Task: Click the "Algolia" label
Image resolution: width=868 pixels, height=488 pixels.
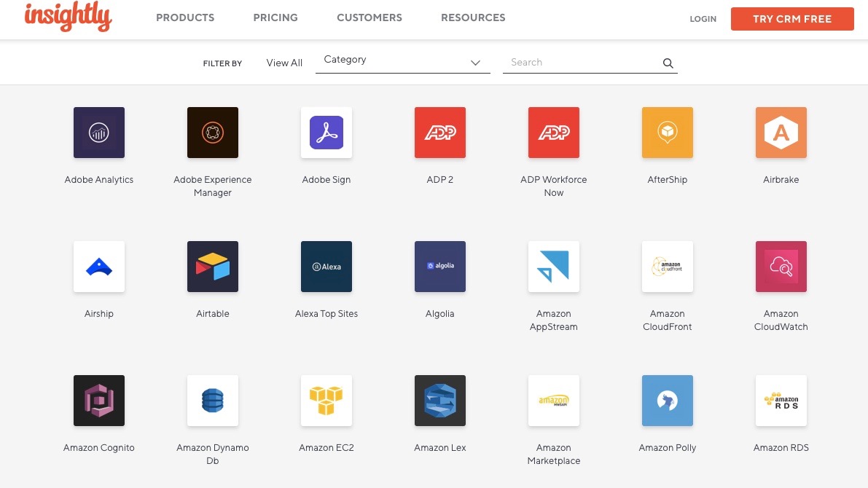Action: [440, 314]
